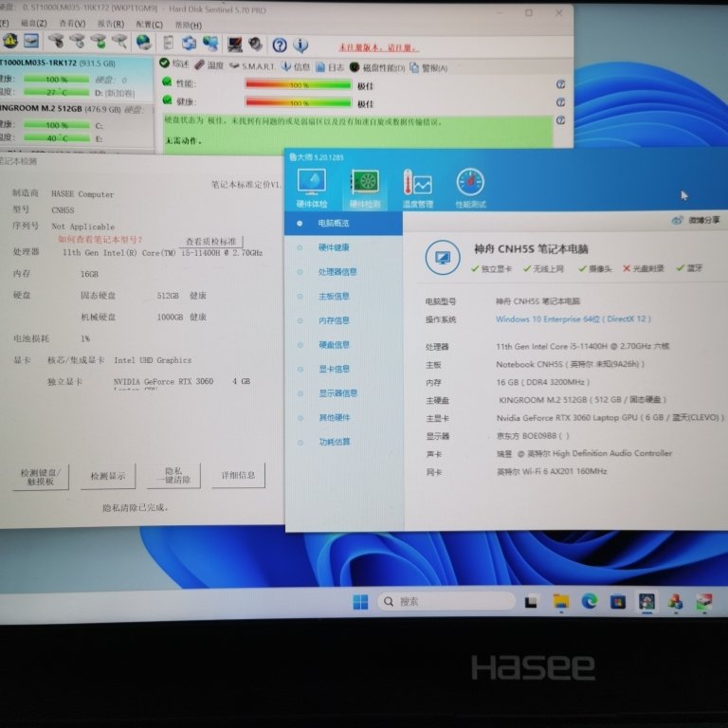The height and width of the screenshot is (728, 728).
Task: Click the computer monitor icon beside 神舟 CNH5S title
Action: tap(443, 257)
